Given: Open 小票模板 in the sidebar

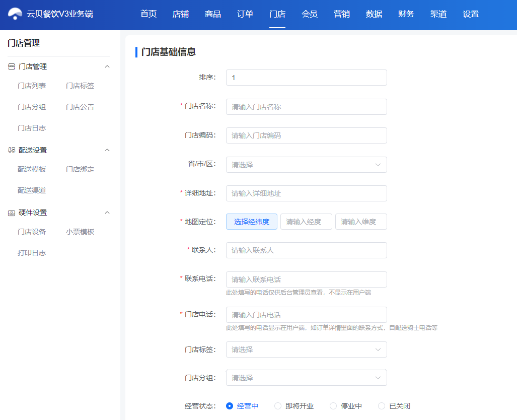Looking at the screenshot, I should tap(80, 232).
